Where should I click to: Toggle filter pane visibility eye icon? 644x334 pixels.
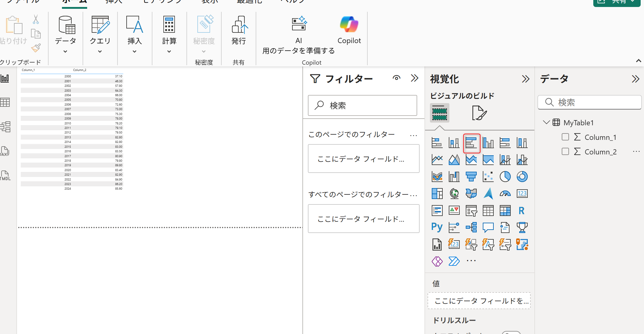click(x=396, y=78)
